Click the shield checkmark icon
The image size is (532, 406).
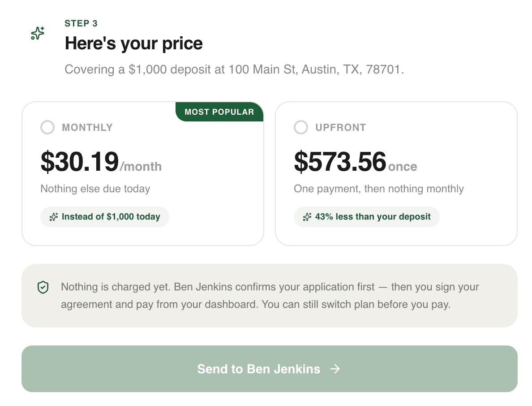tap(43, 287)
